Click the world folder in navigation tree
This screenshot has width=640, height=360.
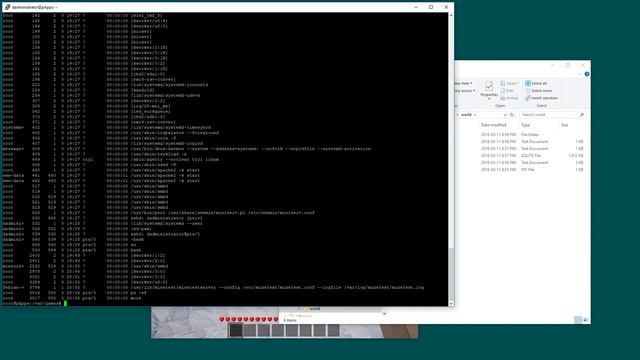[315, 309]
